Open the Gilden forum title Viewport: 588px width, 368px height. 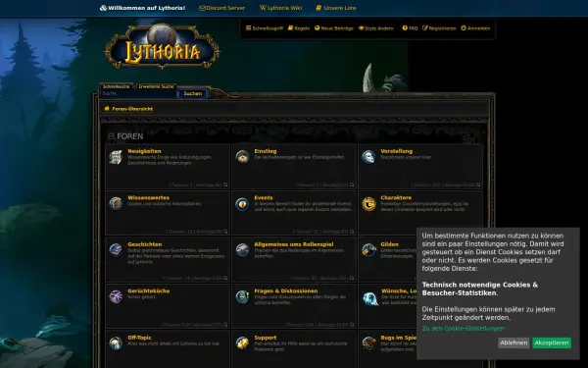[x=390, y=244]
